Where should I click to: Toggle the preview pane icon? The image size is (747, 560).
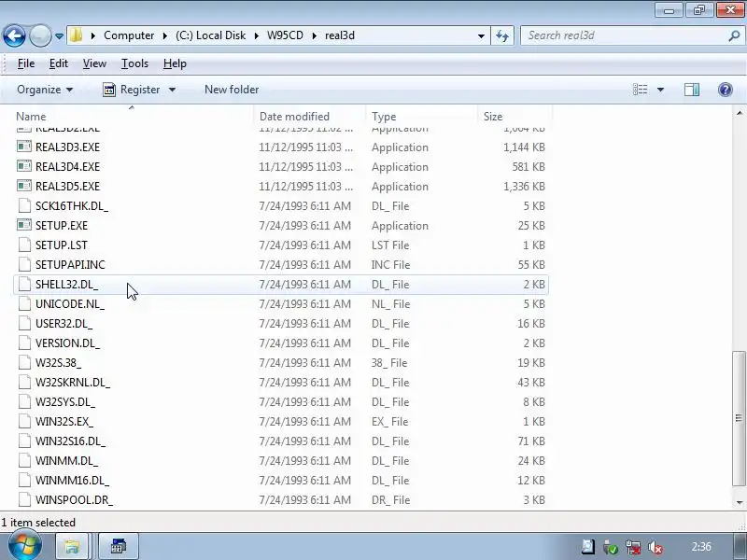pos(692,90)
